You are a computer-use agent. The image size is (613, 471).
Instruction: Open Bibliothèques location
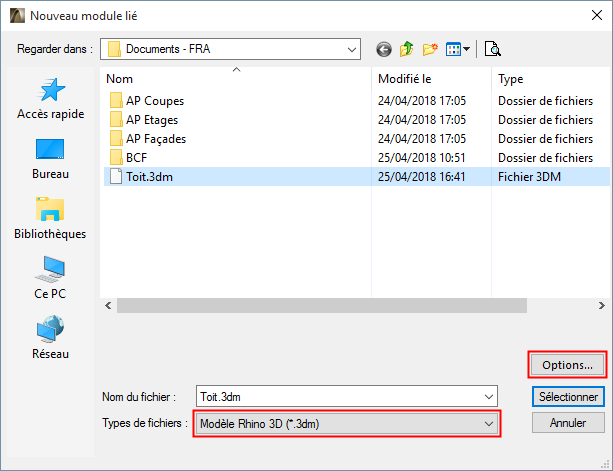50,218
